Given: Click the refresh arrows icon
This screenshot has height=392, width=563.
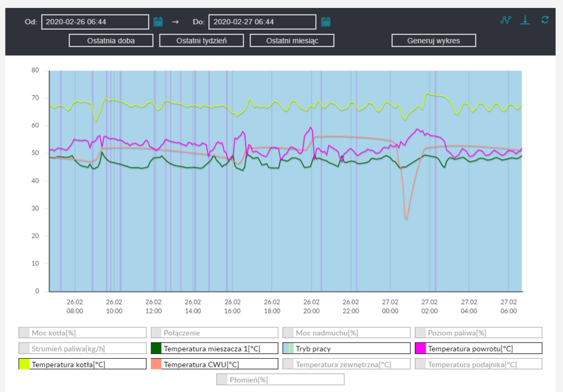Looking at the screenshot, I should tap(544, 20).
